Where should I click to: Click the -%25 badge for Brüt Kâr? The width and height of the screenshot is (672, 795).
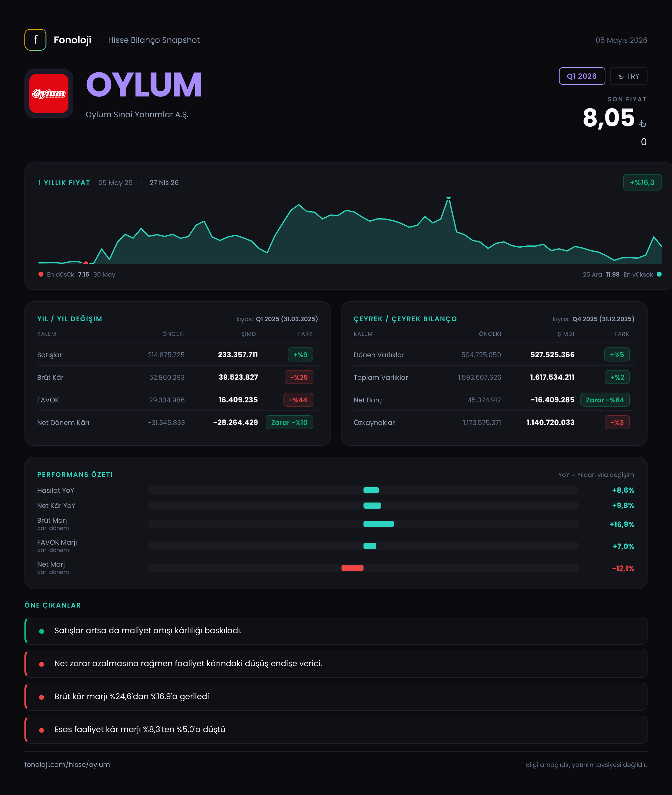tap(299, 377)
